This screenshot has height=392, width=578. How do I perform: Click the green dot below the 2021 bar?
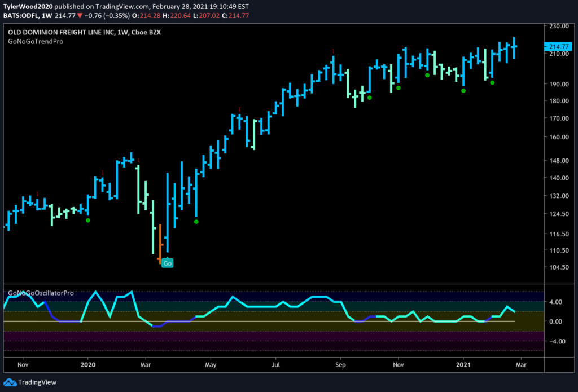463,91
